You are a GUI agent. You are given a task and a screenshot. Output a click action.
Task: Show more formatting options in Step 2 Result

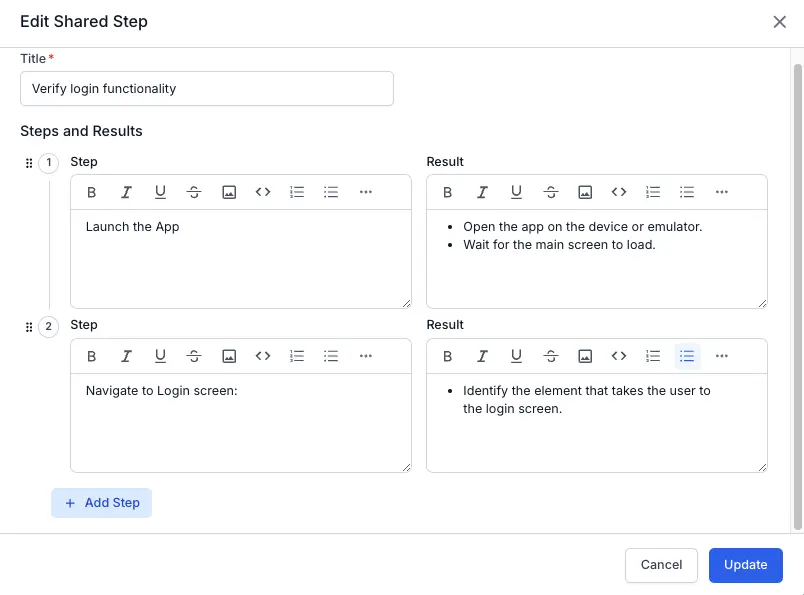pos(722,356)
